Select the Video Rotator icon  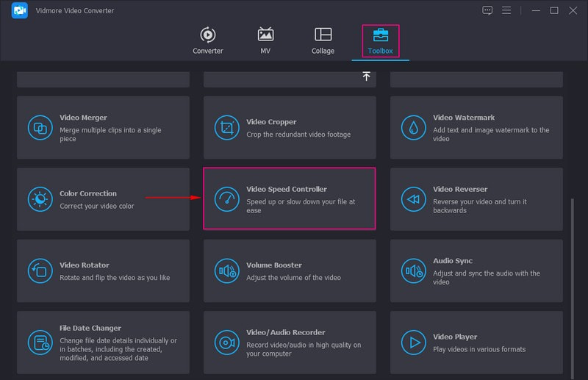(40, 271)
